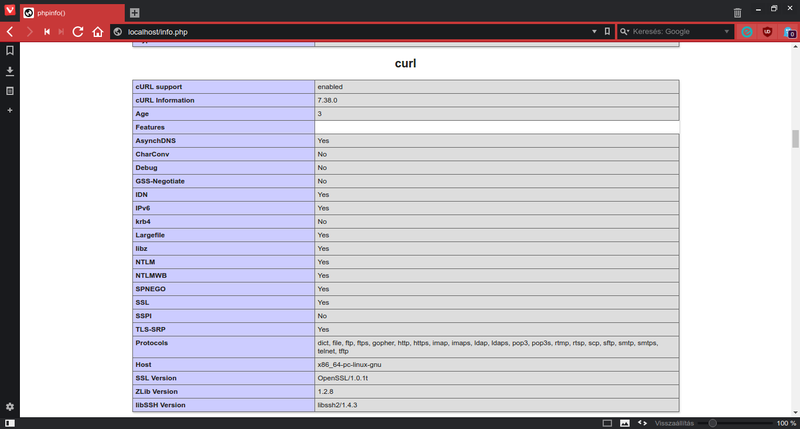
Task: Click the Vivaldi menu logo
Action: tap(9, 12)
